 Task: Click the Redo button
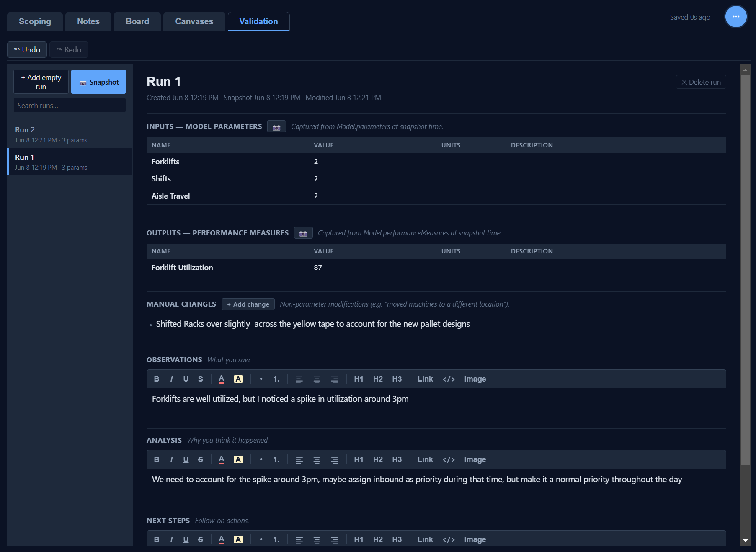tap(69, 49)
